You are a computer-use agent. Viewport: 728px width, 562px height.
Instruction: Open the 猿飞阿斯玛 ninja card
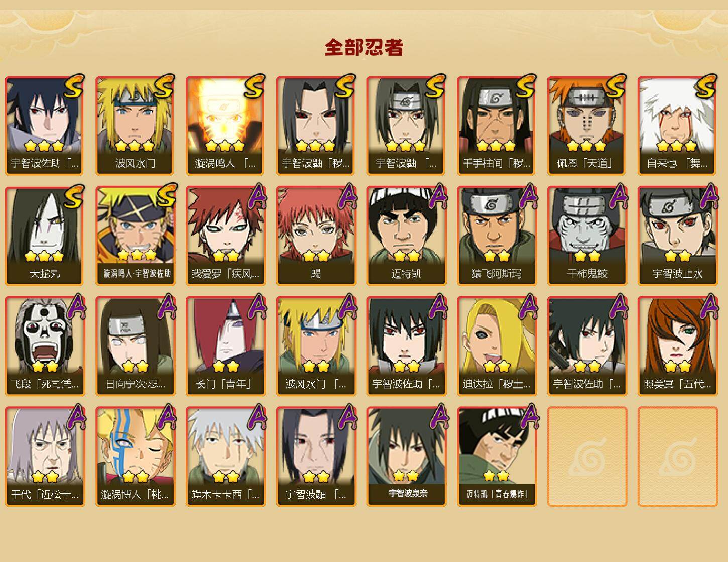pos(497,236)
